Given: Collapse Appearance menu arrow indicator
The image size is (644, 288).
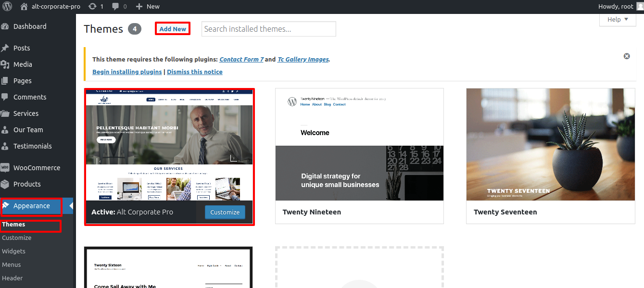Looking at the screenshot, I should pos(71,206).
